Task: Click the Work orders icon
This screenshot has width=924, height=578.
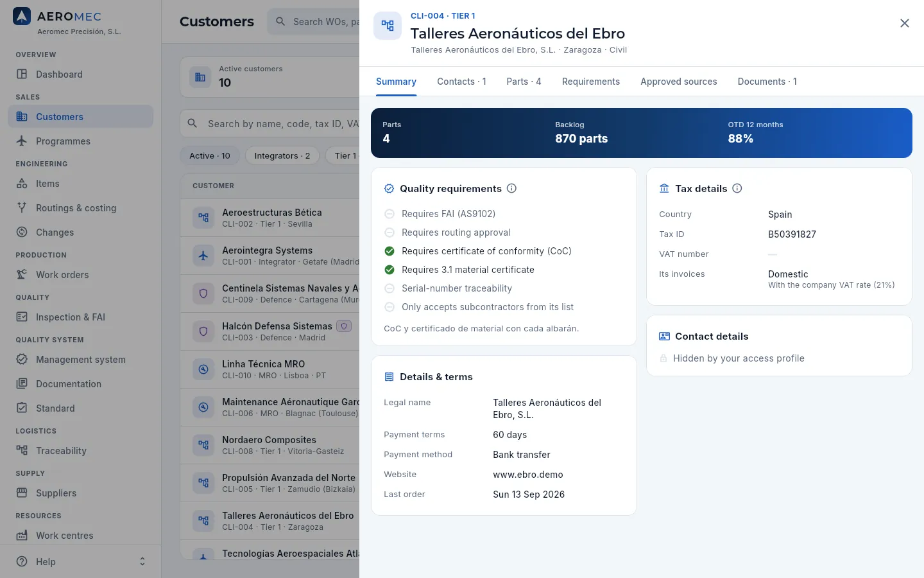Action: tap(22, 274)
